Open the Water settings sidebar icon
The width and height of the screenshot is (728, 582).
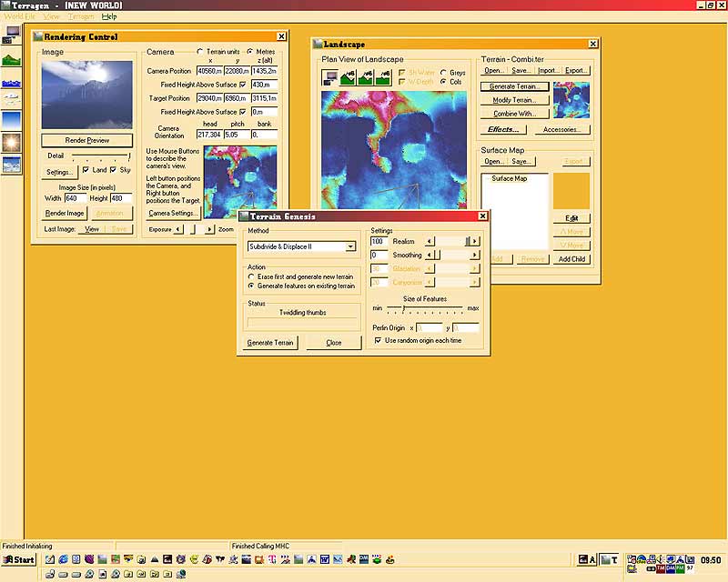[x=12, y=82]
